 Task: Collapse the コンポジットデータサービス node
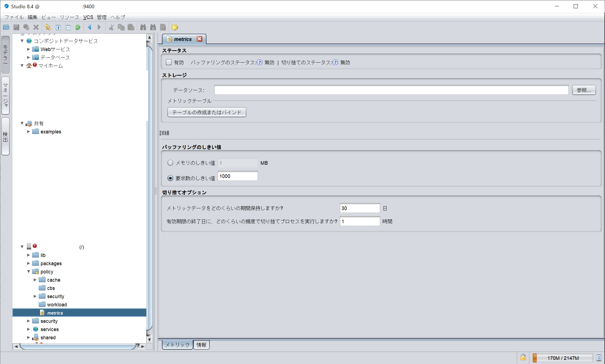[22, 41]
